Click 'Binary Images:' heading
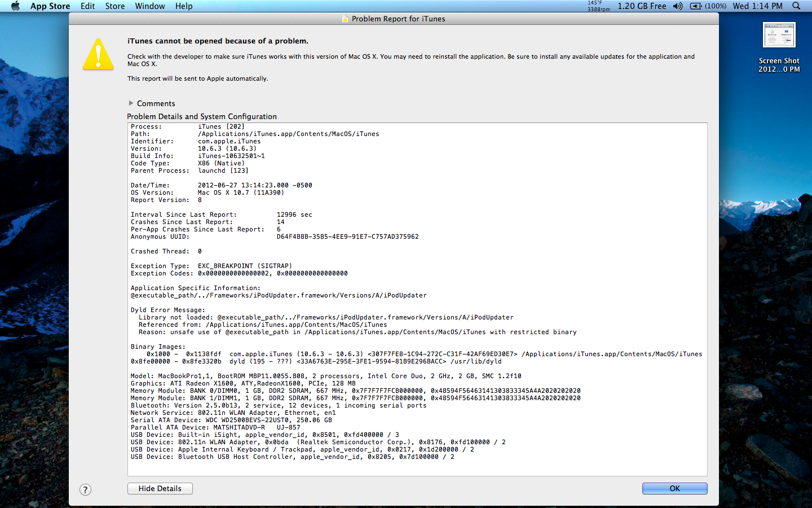Screen dimensions: 812x508 (158, 347)
